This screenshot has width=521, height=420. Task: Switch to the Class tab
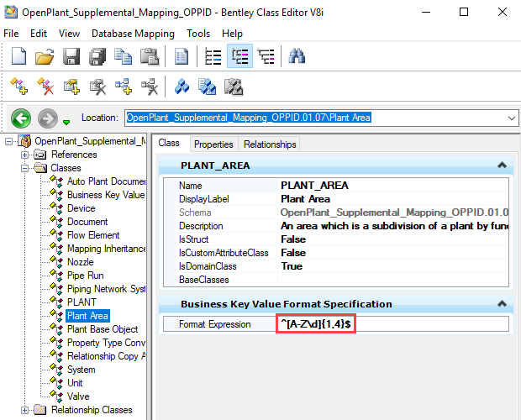[x=169, y=143]
